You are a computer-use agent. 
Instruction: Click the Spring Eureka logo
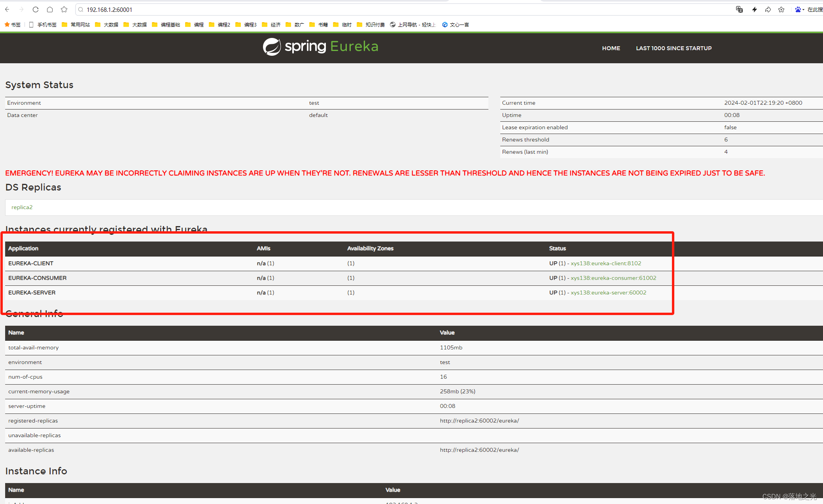[x=320, y=47]
